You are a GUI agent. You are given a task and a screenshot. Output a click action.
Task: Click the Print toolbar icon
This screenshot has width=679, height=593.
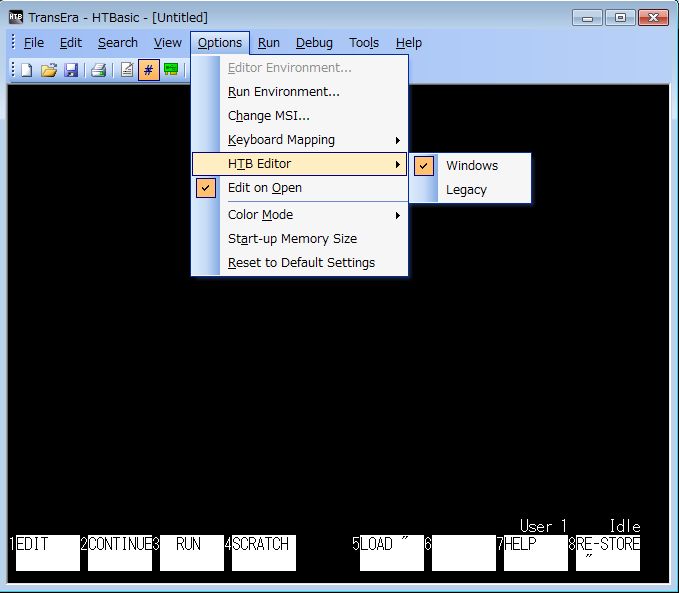pos(98,70)
